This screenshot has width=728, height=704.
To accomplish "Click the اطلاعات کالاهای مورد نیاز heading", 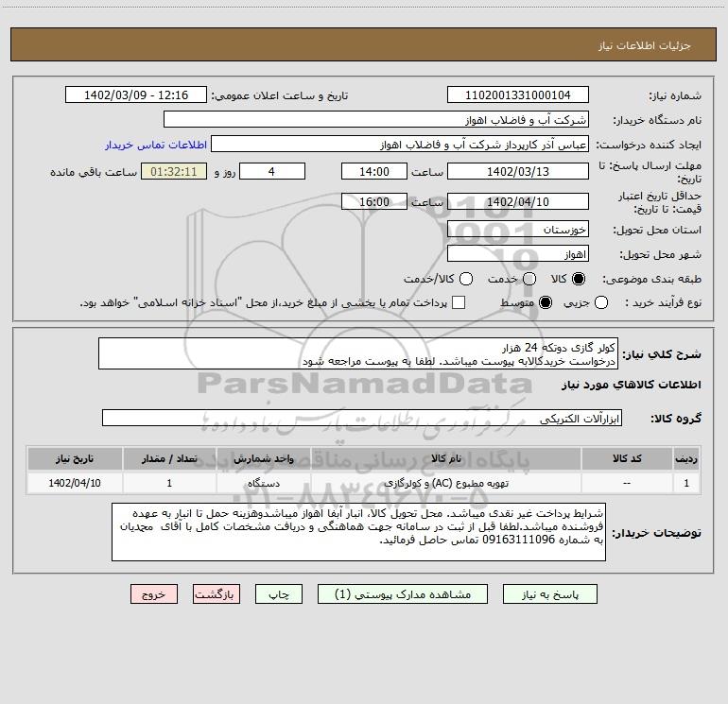I will [x=631, y=385].
